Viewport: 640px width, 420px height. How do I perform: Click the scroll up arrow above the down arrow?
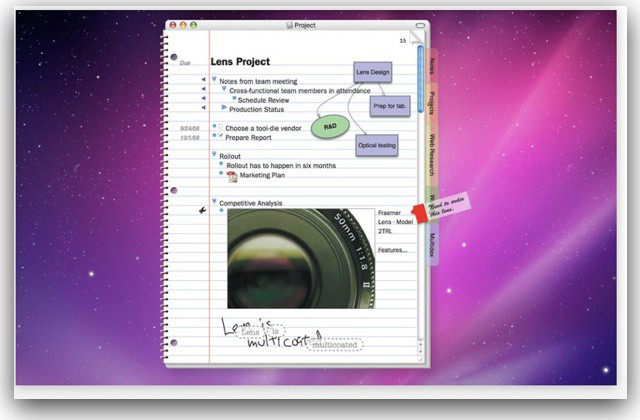pos(420,345)
